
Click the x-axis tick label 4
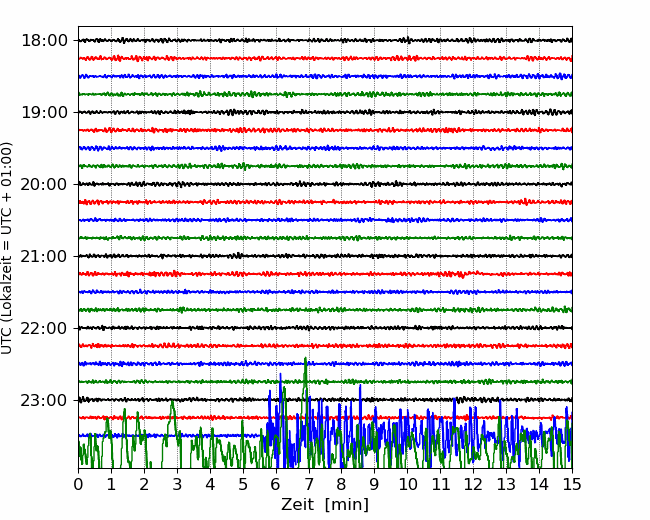pyautogui.click(x=210, y=484)
